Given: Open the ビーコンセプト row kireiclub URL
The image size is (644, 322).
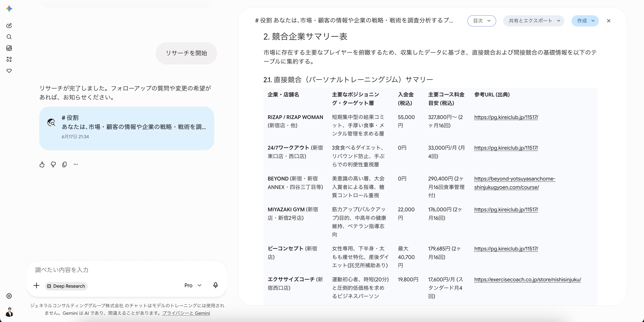Looking at the screenshot, I should click(x=506, y=249).
